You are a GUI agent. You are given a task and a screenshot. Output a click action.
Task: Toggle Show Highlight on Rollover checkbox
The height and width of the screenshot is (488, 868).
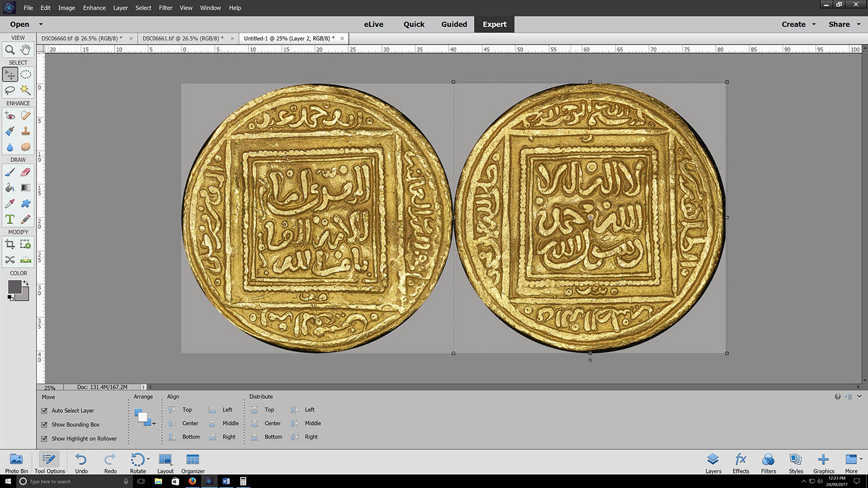point(45,438)
